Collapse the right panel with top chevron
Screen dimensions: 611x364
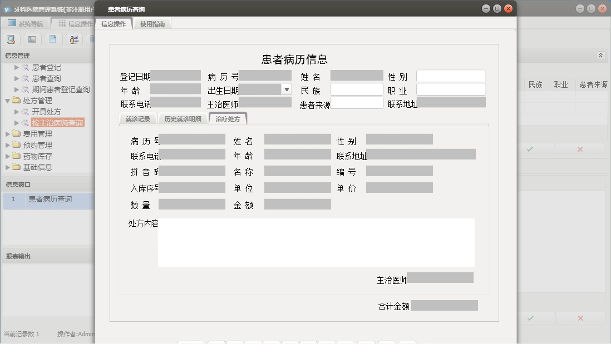tap(600, 56)
